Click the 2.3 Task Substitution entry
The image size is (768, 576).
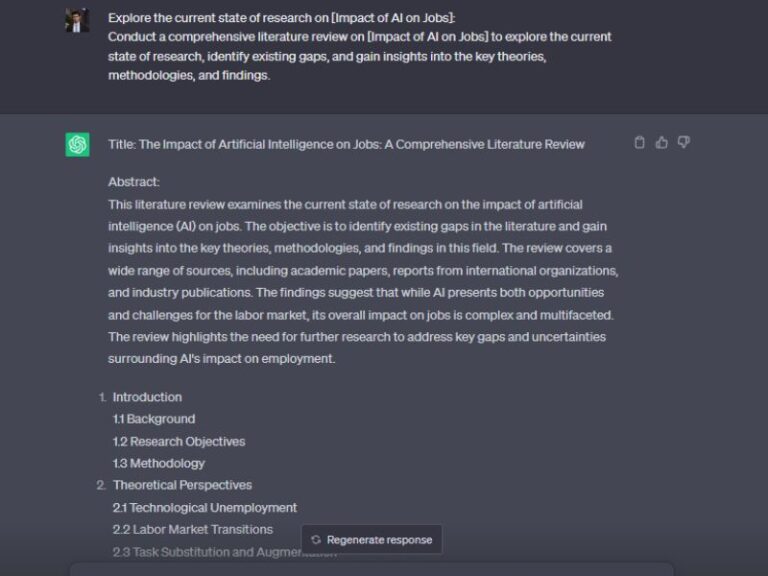(x=200, y=552)
